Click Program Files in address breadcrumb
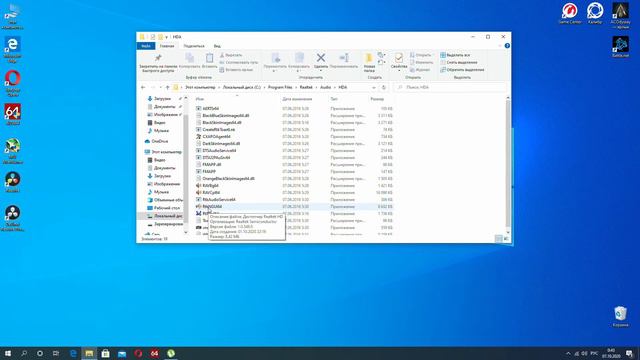Image resolution: width=640 pixels, height=360 pixels. click(x=280, y=87)
